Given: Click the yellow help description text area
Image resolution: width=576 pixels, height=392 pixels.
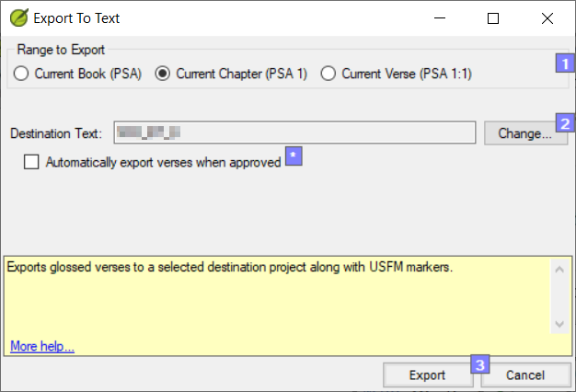Looking at the screenshot, I should [x=276, y=304].
